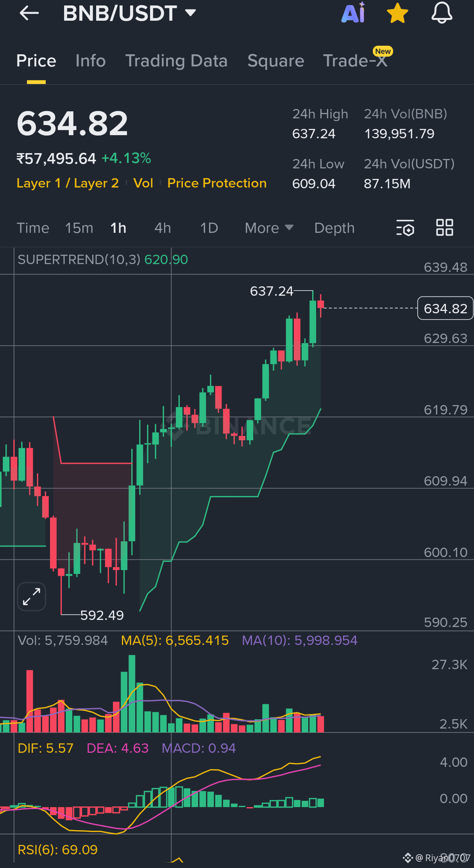Tap the +4.13% change value
Screen dimensions: 474x868
(126, 158)
